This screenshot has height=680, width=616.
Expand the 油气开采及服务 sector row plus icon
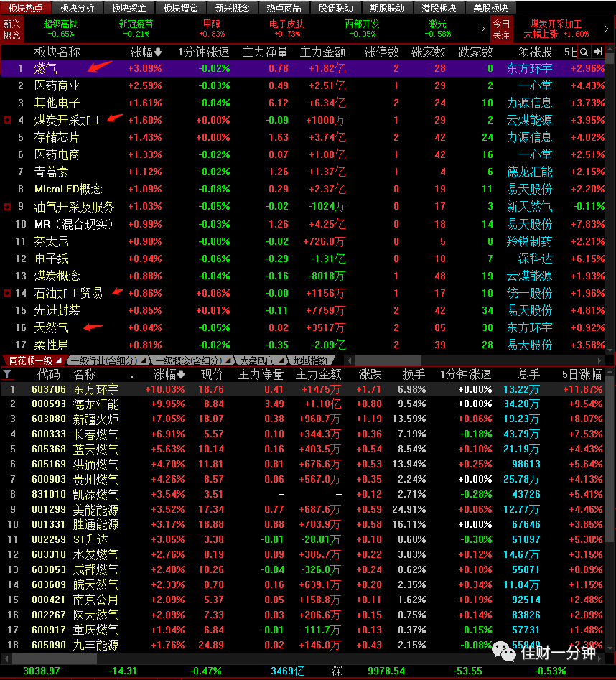click(x=7, y=207)
